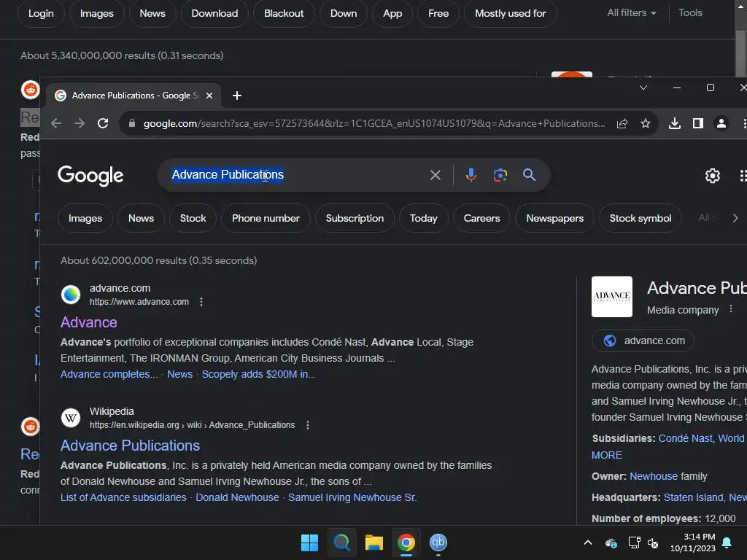Click the advance.com website button in panel

tap(643, 341)
